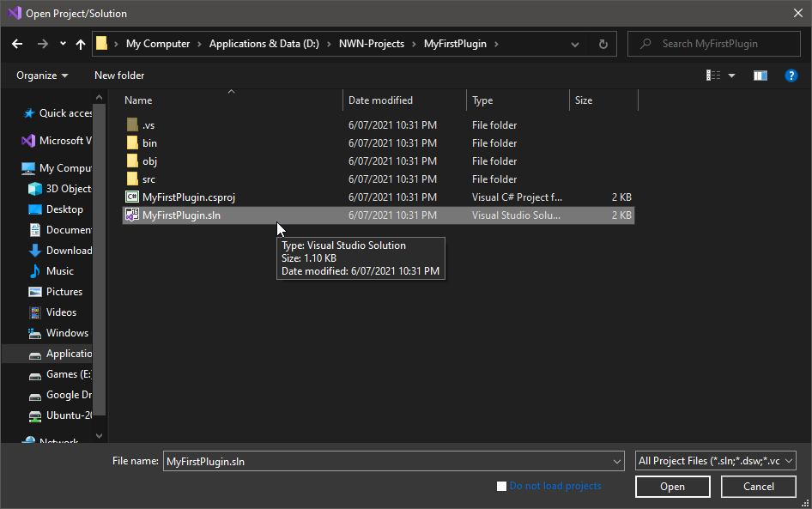
Task: Open the view options dropdown arrow
Action: [x=731, y=76]
